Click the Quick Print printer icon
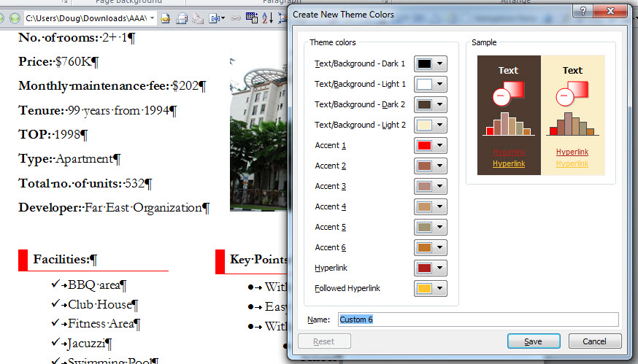Viewport: 638px width, 364px height. pyautogui.click(x=182, y=18)
